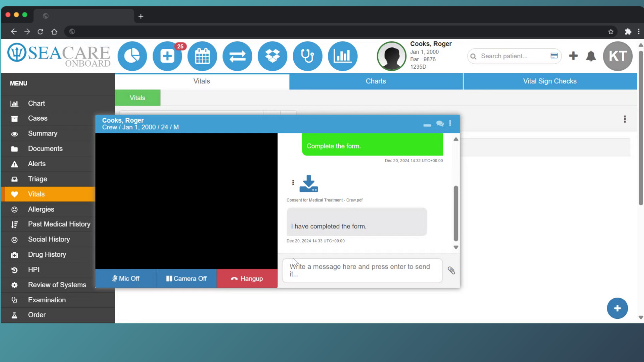
Task: Select the white Vitals top tab
Action: tap(202, 81)
